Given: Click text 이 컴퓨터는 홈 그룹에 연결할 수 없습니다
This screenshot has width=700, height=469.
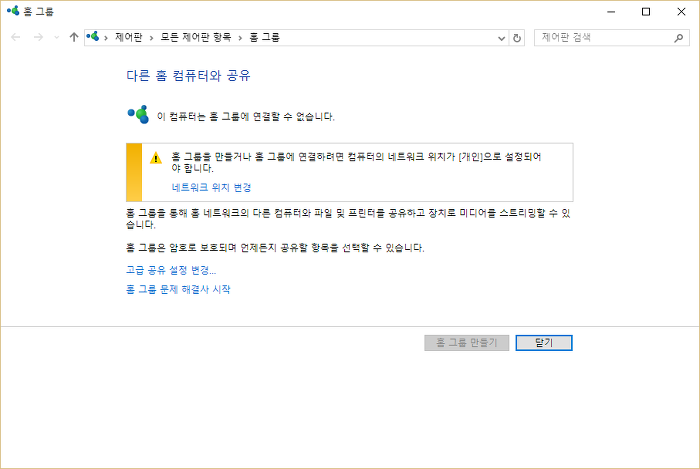Looking at the screenshot, I should pyautogui.click(x=246, y=116).
